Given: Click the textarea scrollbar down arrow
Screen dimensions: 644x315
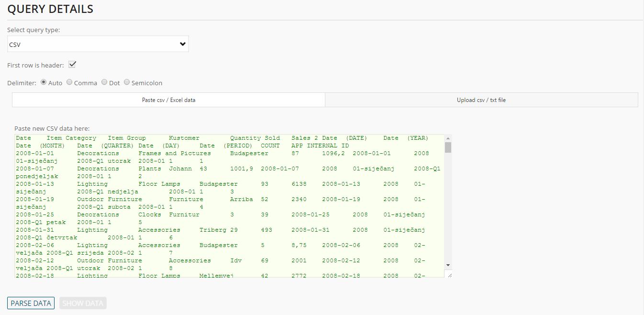Looking at the screenshot, I should coord(448,265).
